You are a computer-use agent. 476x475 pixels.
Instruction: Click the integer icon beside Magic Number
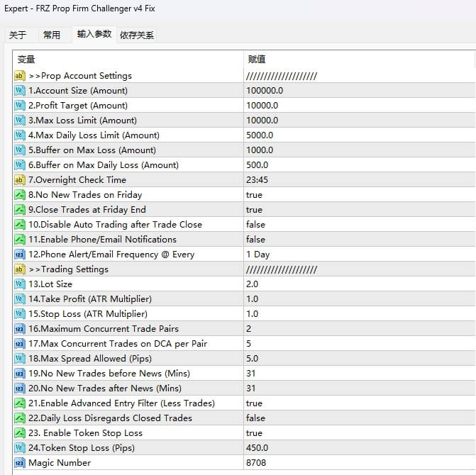(20, 463)
